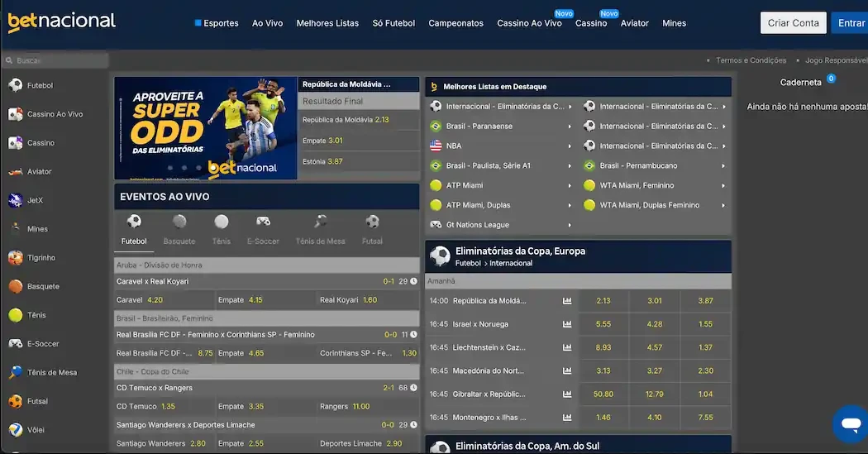Open the Termos e Condições link

(x=751, y=60)
